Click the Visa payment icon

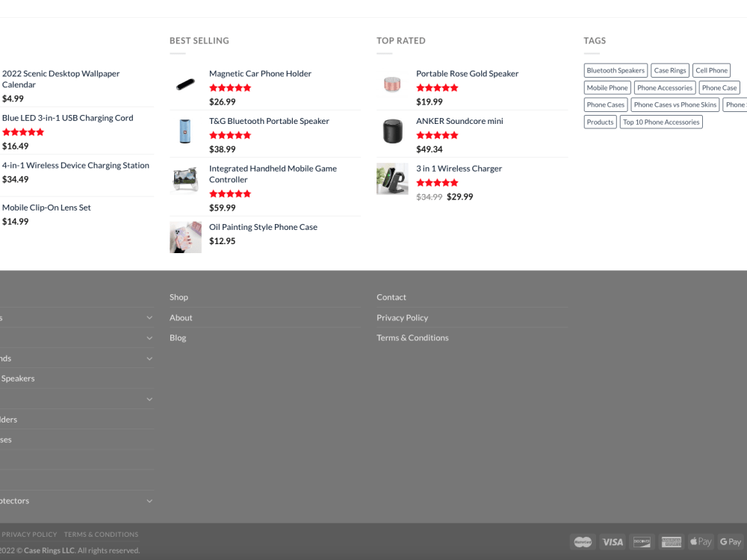click(x=613, y=541)
